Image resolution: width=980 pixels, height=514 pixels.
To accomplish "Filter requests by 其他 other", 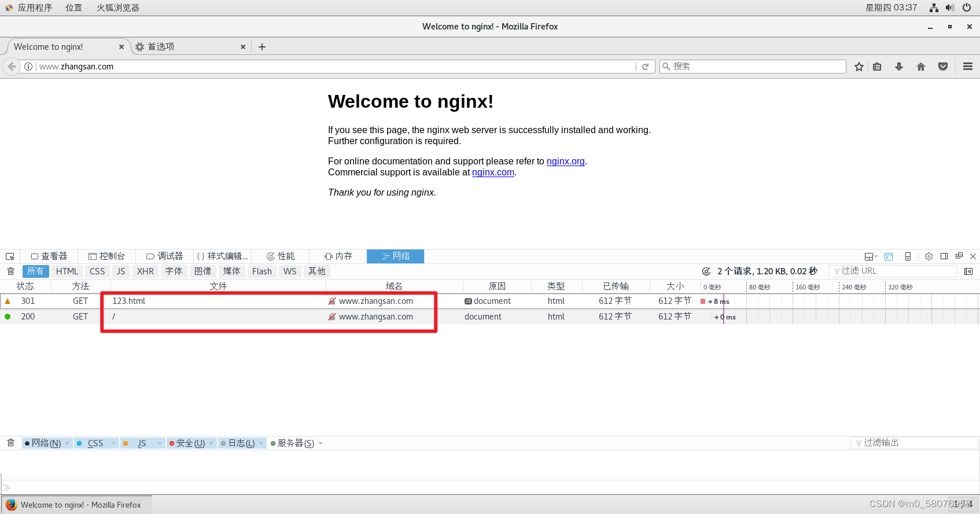I will pos(316,271).
